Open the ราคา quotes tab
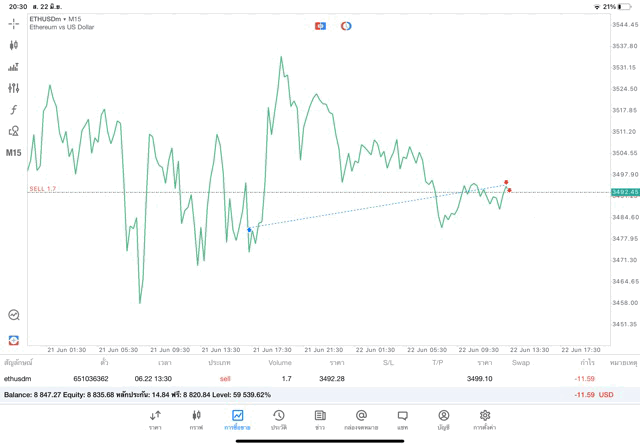This screenshot has width=640, height=447. point(155,419)
